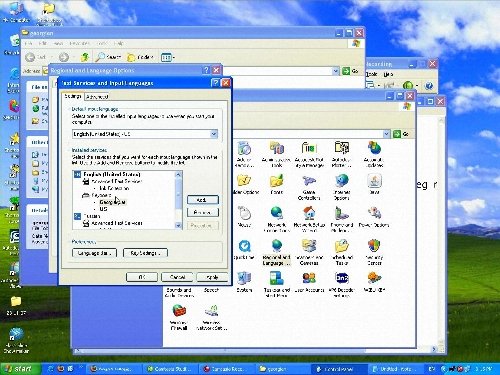Click the system tray clock
The height and width of the screenshot is (375, 500).
click(x=483, y=369)
